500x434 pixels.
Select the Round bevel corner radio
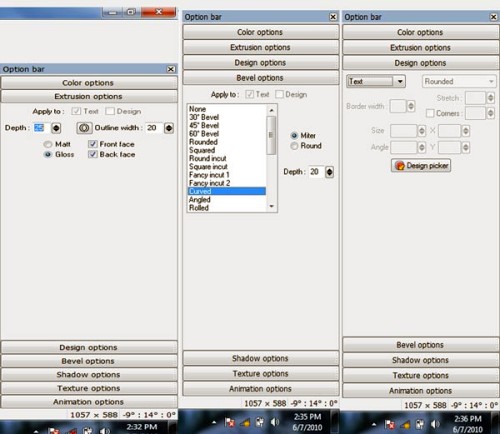click(x=294, y=146)
